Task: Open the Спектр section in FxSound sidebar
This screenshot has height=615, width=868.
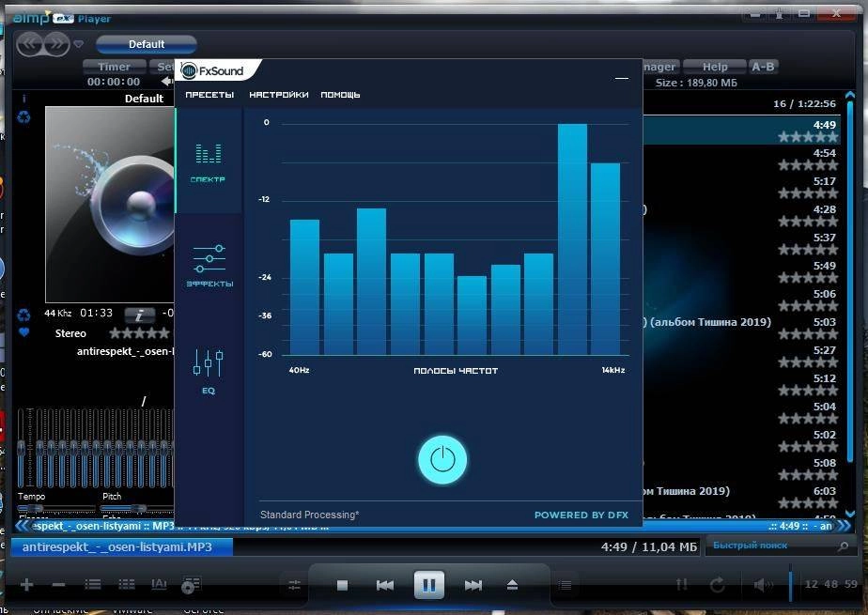Action: pos(209,161)
